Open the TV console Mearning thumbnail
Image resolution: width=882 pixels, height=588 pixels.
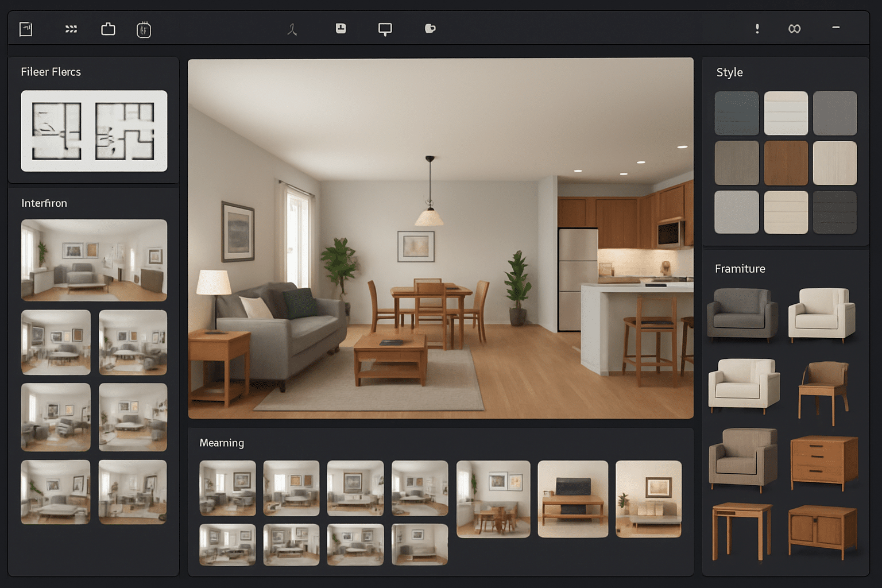(x=572, y=499)
